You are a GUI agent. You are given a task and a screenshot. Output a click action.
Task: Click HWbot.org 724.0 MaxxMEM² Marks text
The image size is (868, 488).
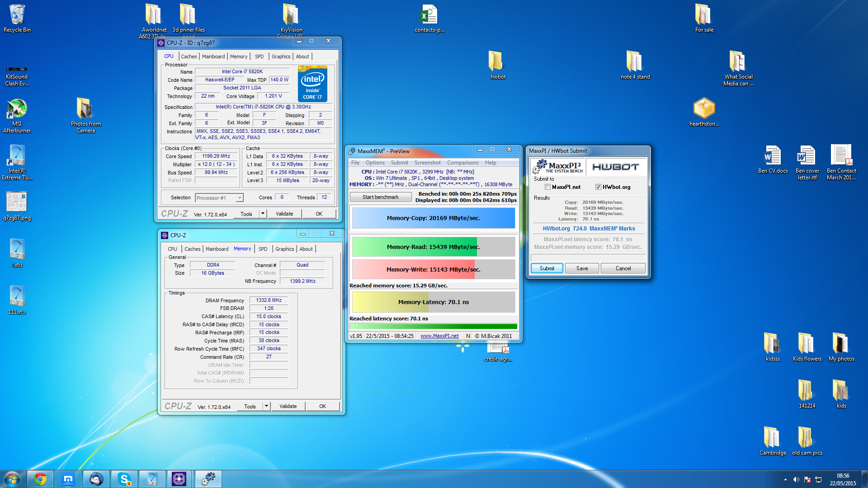589,229
